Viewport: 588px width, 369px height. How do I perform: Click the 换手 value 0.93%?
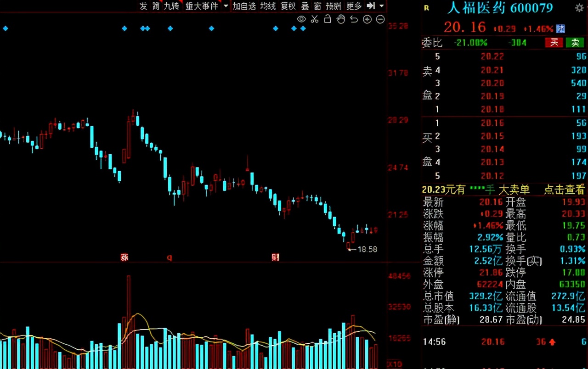tap(573, 249)
